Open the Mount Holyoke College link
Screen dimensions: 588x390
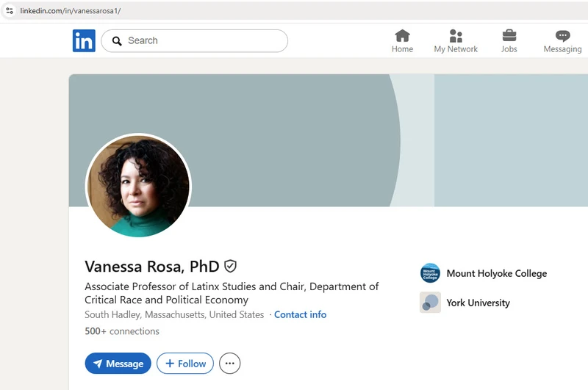(497, 273)
